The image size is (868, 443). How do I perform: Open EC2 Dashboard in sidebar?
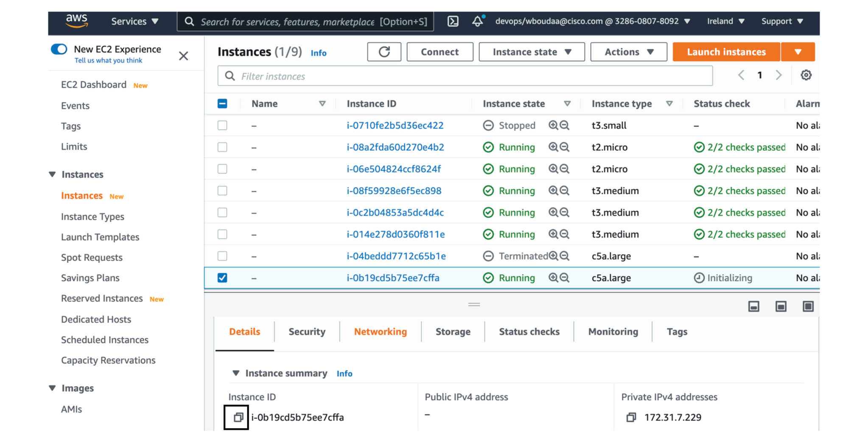[94, 84]
